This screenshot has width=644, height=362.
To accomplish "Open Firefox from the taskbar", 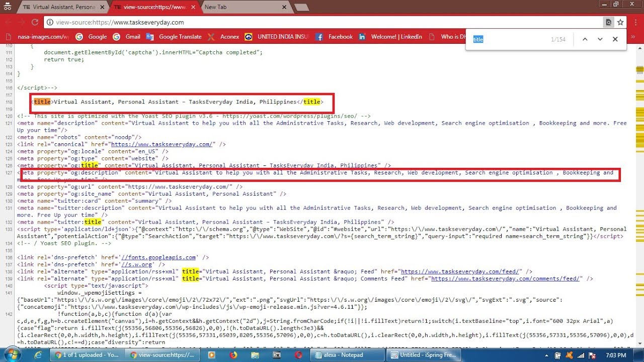I will click(233, 354).
